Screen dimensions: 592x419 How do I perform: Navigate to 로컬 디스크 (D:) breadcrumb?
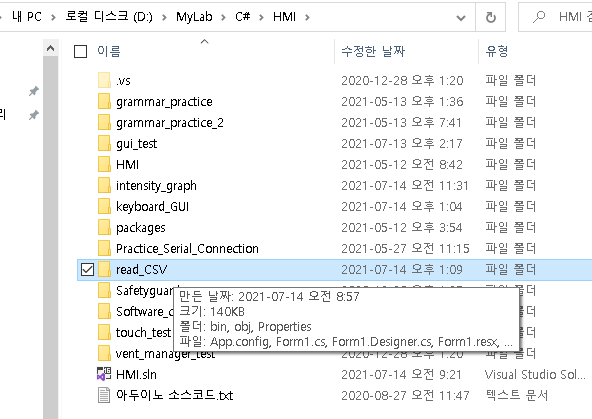point(109,17)
